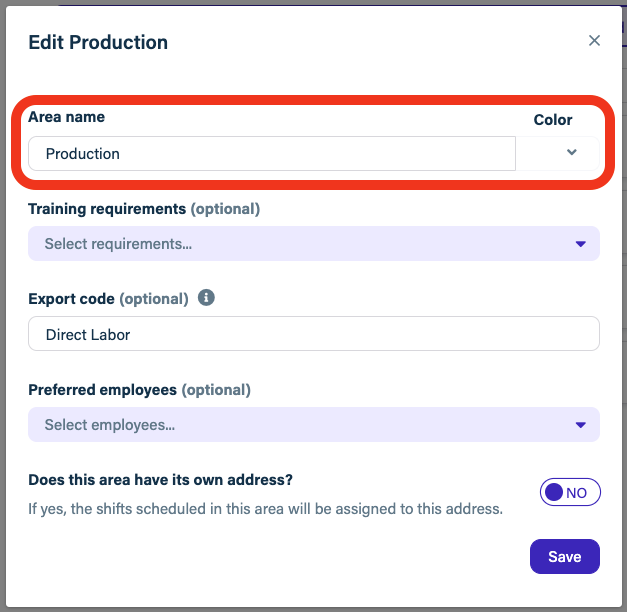Save the production area changes
The height and width of the screenshot is (612, 627).
565,556
